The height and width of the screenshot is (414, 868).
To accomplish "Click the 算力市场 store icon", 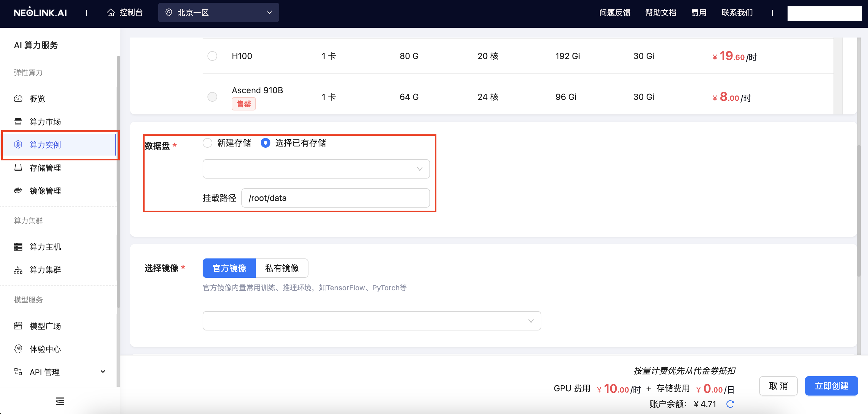I will point(18,121).
